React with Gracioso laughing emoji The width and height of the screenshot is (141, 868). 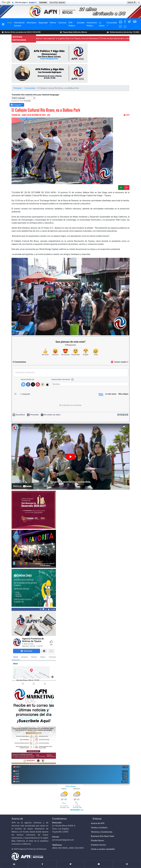point(55,351)
